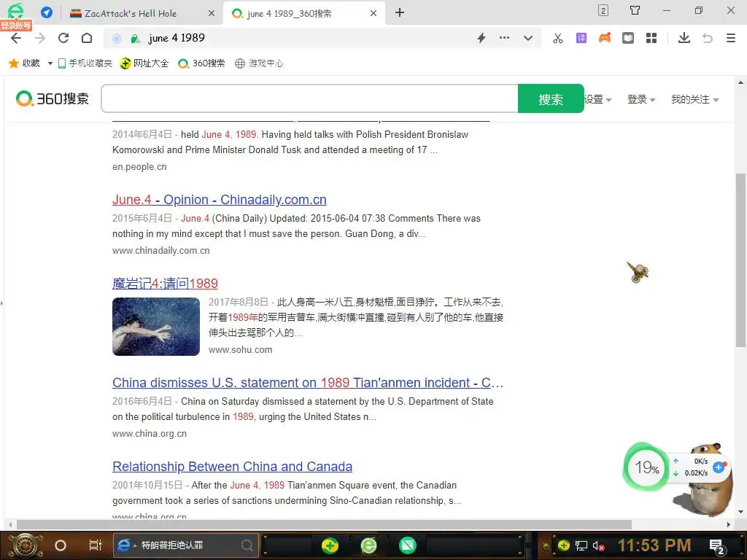Image resolution: width=747 pixels, height=560 pixels.
Task: Open Relationship Between China and Canada result
Action: [232, 466]
